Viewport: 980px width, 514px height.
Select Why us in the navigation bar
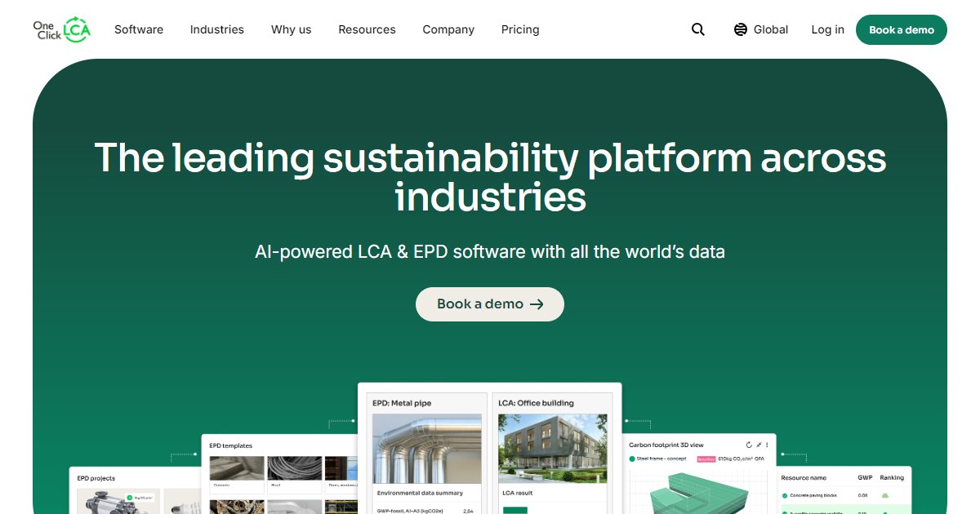click(291, 29)
